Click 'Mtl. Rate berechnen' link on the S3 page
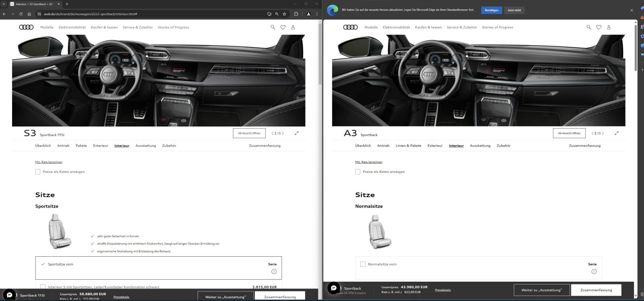 [49, 162]
